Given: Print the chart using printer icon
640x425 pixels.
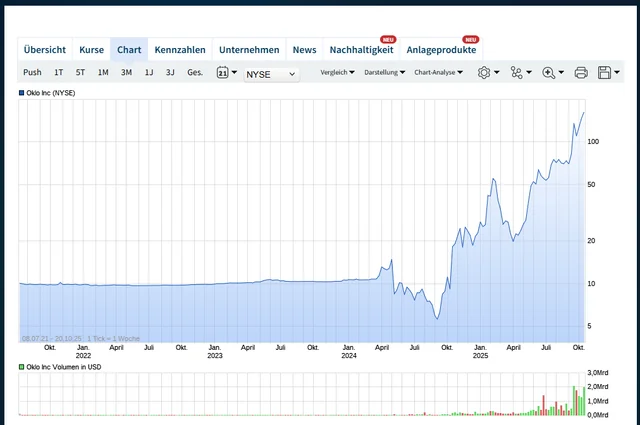Looking at the screenshot, I should point(581,73).
